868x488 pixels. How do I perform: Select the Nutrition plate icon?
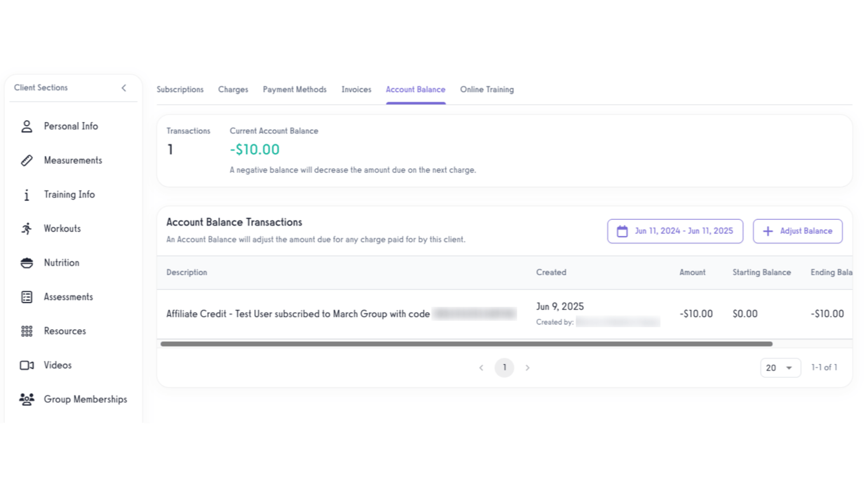[x=27, y=262]
